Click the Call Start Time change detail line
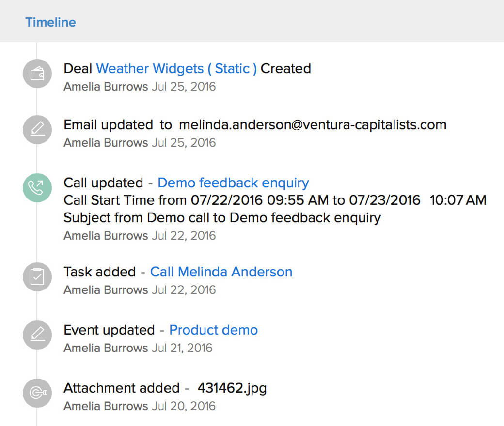 [x=275, y=200]
